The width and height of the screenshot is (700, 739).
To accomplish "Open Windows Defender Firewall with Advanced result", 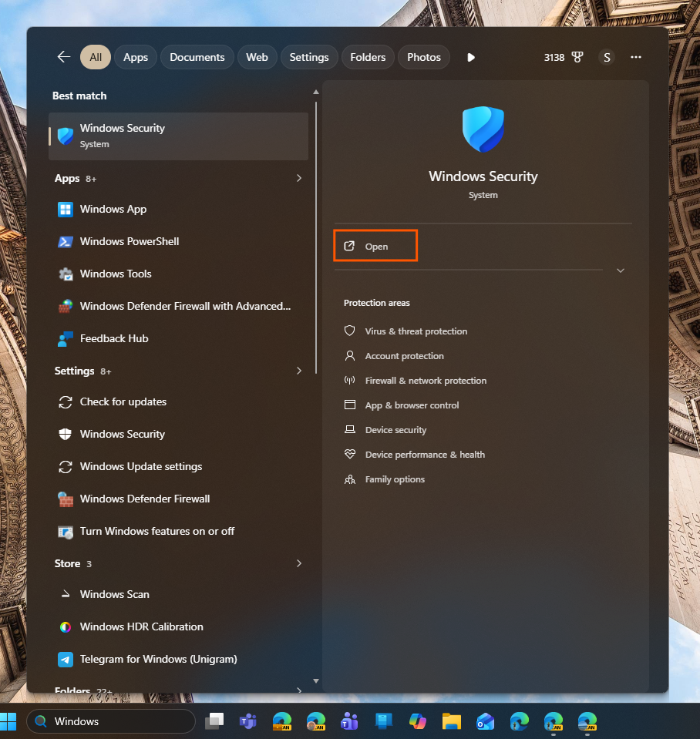I will pos(179,307).
